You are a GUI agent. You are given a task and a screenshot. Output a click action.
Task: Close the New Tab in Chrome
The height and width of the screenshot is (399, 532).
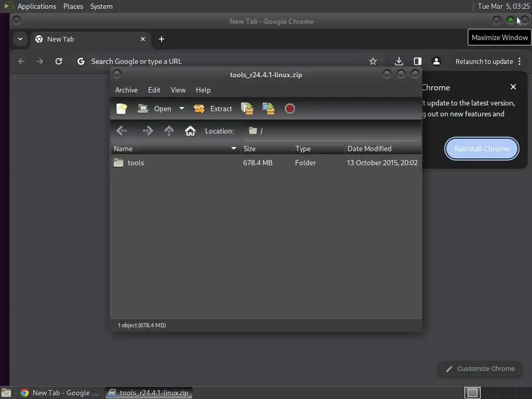coord(143,39)
